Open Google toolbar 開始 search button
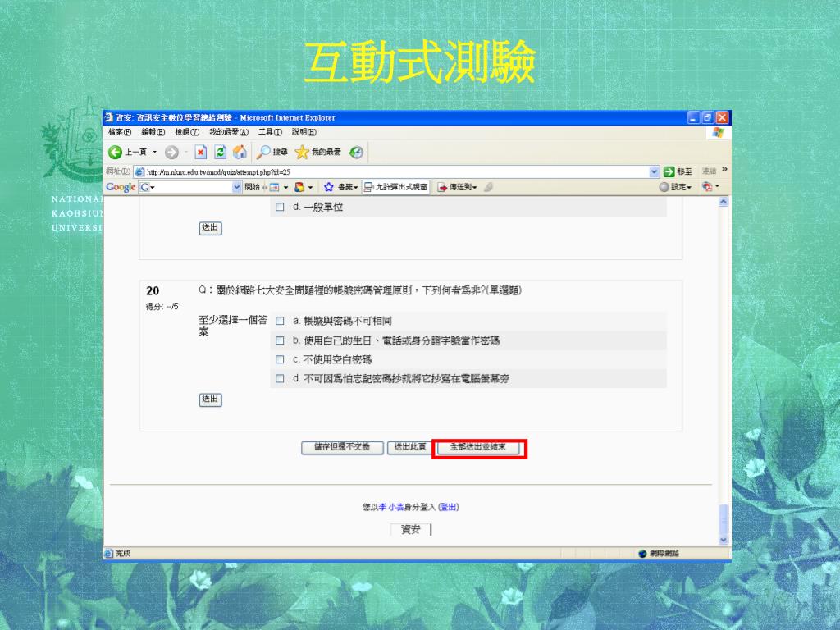 [252, 187]
